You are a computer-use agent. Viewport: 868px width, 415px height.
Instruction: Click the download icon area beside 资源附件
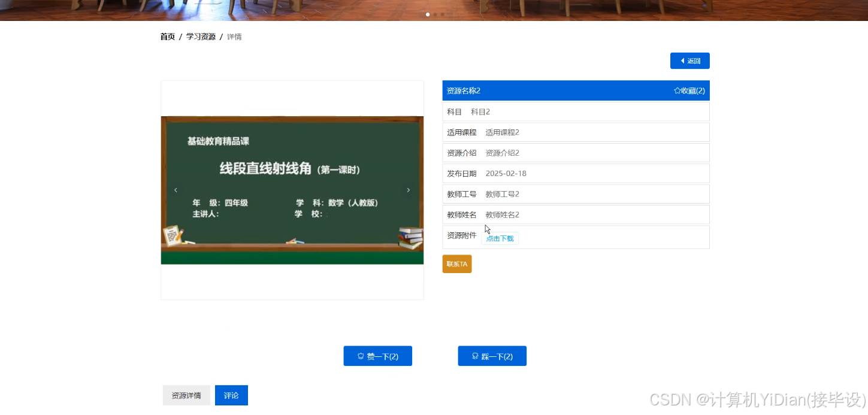500,238
